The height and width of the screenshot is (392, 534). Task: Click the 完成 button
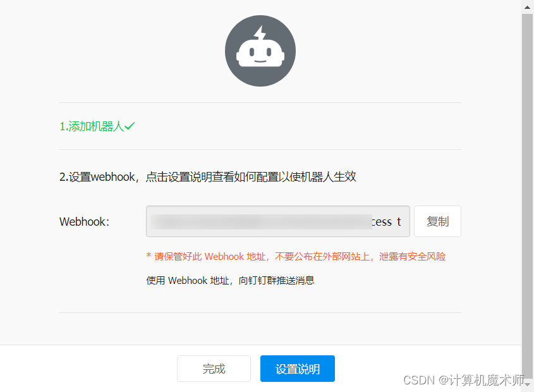click(214, 369)
